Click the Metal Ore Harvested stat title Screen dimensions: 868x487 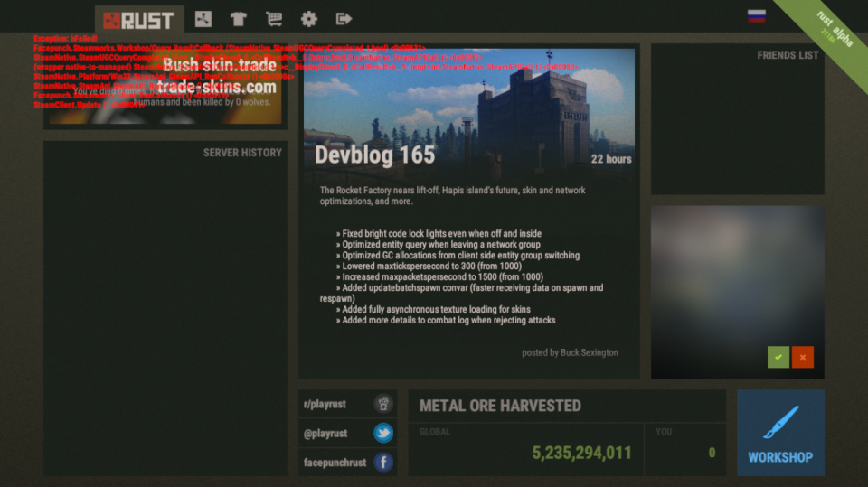500,406
